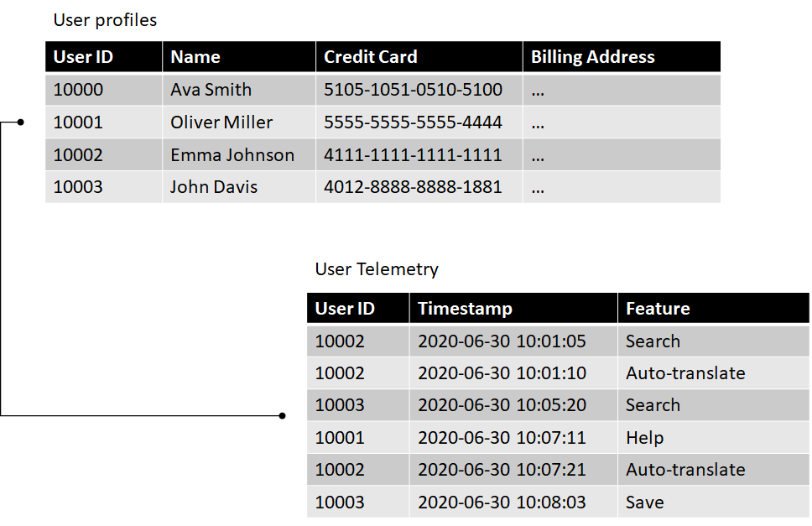The height and width of the screenshot is (526, 812).
Task: Click the User ID header in User profiles table
Action: point(103,57)
